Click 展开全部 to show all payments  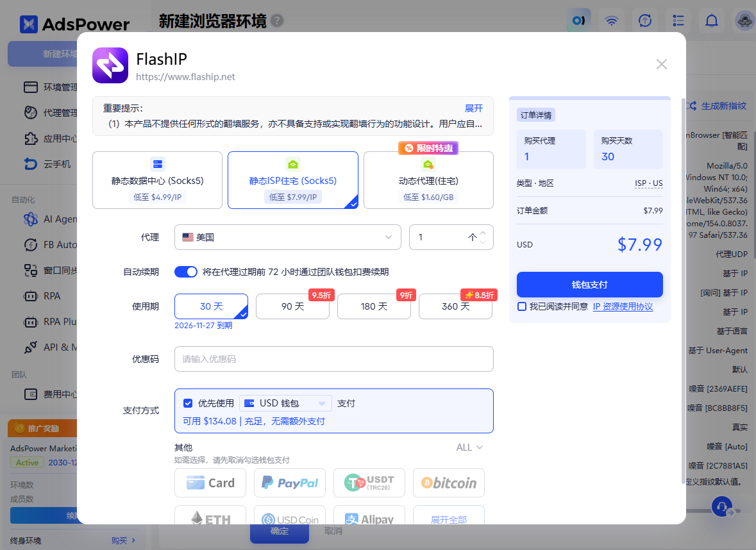(449, 515)
